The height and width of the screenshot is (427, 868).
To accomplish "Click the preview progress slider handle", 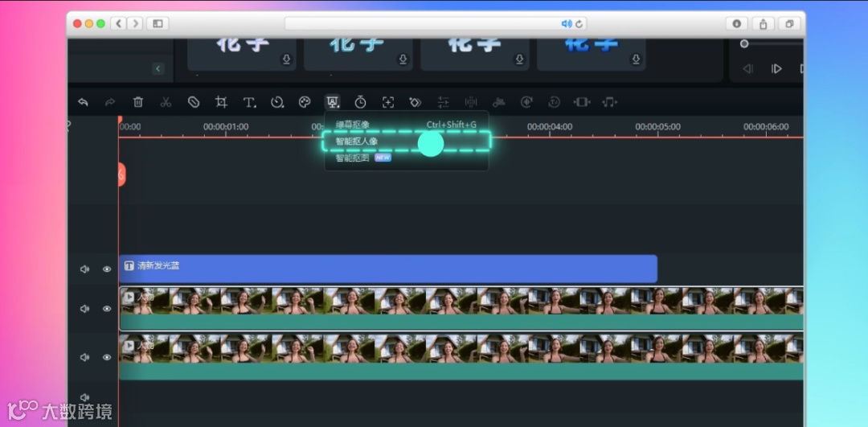I will click(744, 43).
